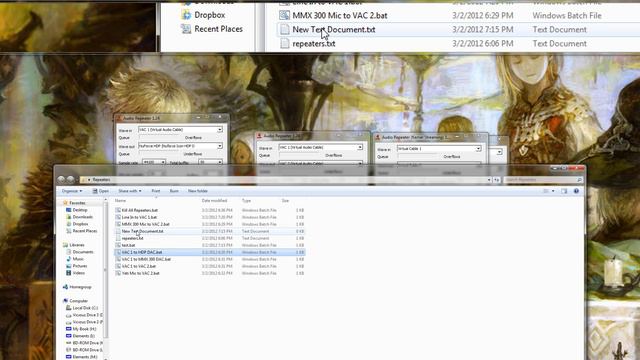The height and width of the screenshot is (360, 640).
Task: Go back in the Repeaters Explorer window
Action: 61,180
